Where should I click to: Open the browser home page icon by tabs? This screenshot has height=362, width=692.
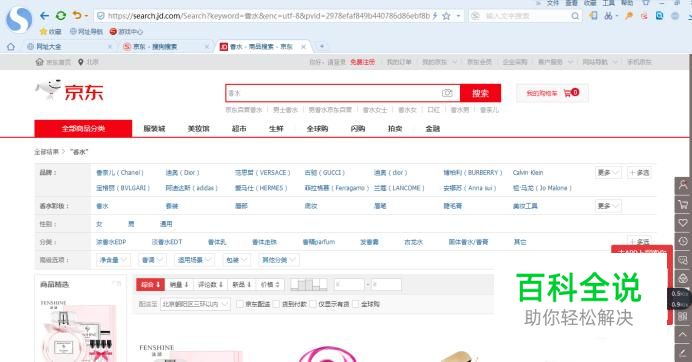coord(11,46)
